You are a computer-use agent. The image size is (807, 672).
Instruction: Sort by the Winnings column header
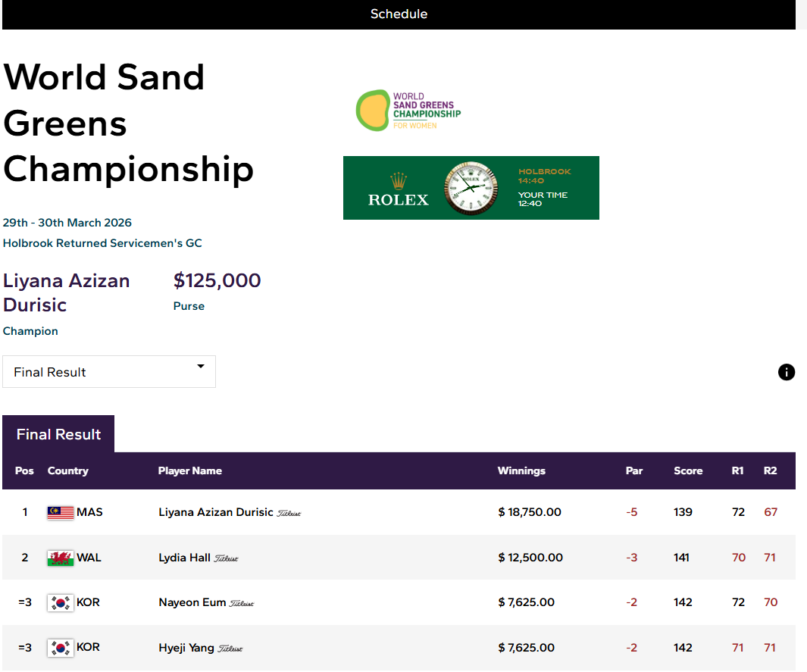[521, 470]
